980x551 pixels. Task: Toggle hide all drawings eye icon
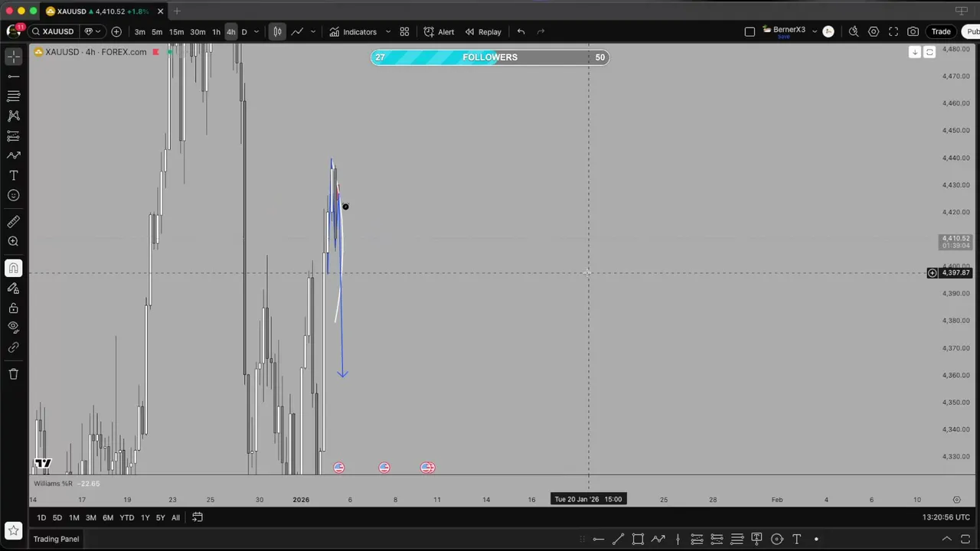(13, 328)
